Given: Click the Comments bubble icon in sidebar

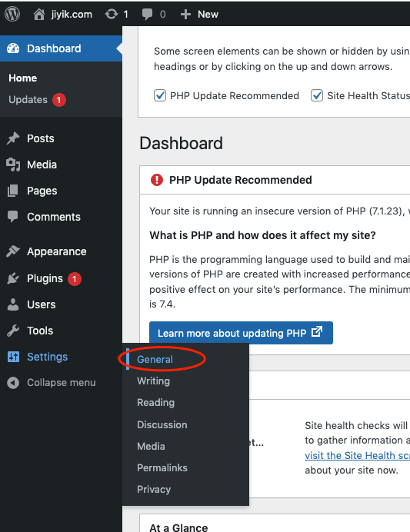Looking at the screenshot, I should (x=13, y=217).
